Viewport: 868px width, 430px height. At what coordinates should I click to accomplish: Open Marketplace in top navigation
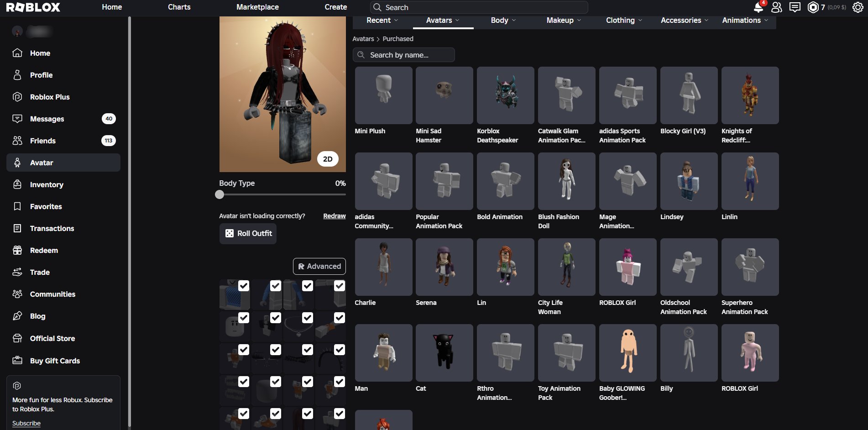coord(257,7)
